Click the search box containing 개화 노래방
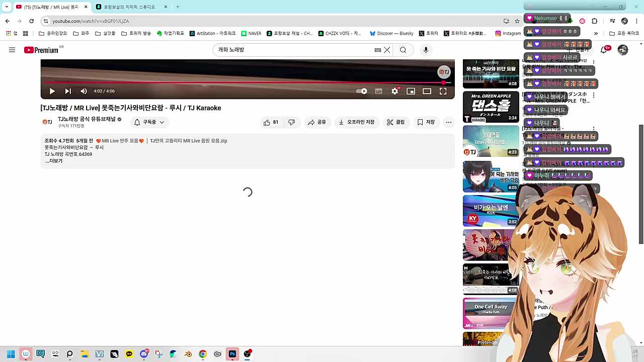 point(294,50)
